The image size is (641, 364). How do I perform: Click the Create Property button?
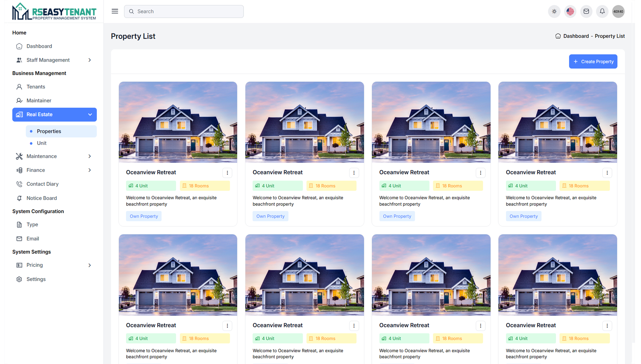(593, 62)
